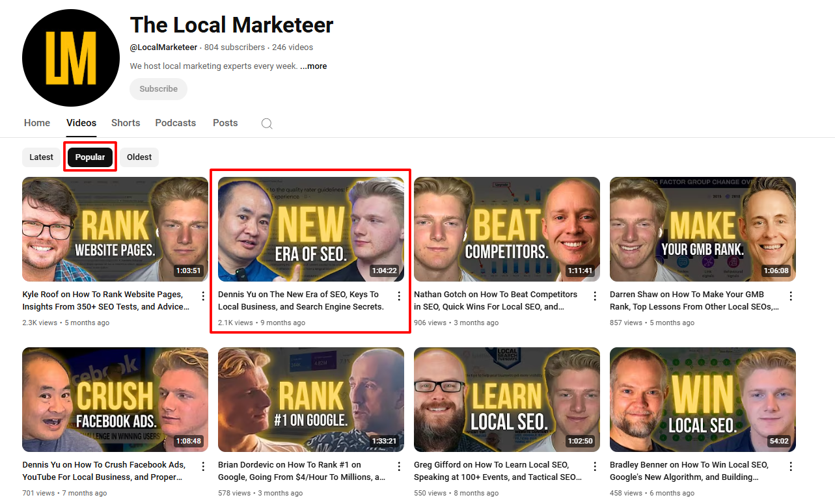The width and height of the screenshot is (835, 504).
Task: Open the options menu on the highlighted Dennis Yu video
Action: tap(398, 296)
